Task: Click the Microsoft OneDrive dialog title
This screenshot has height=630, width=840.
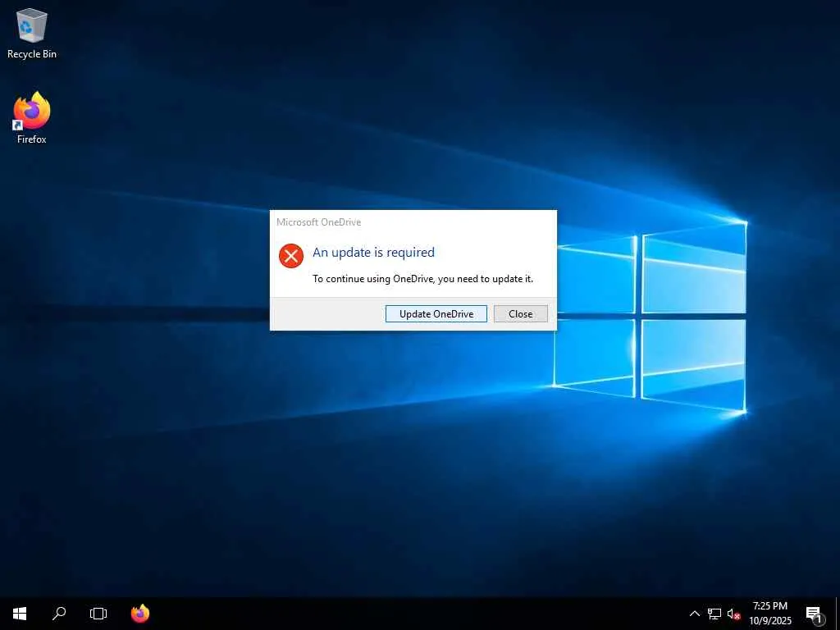Action: click(319, 221)
